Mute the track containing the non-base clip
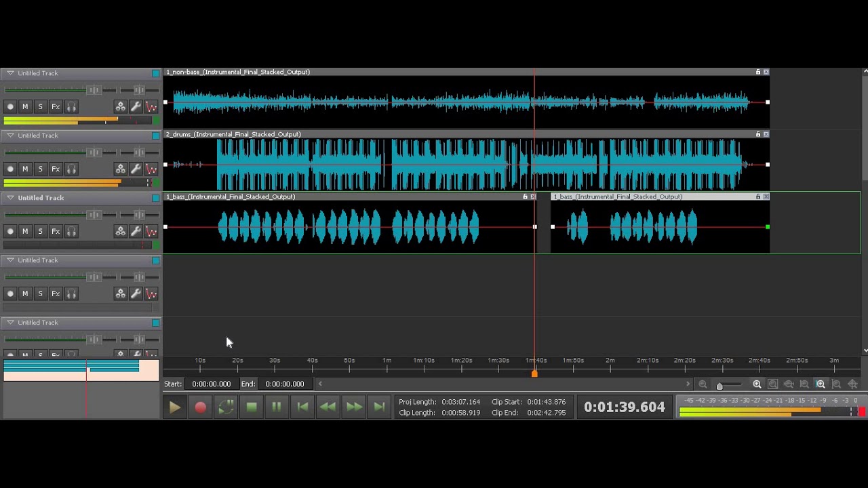This screenshot has height=488, width=868. coord(25,106)
